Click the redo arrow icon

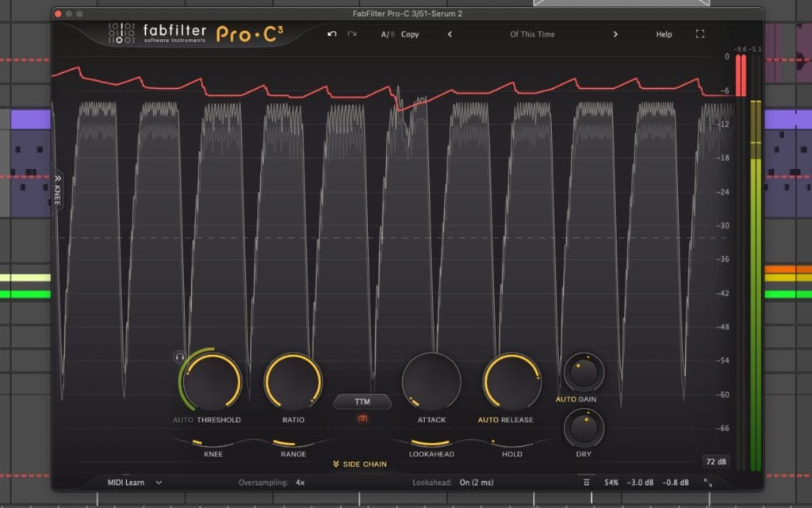point(351,34)
